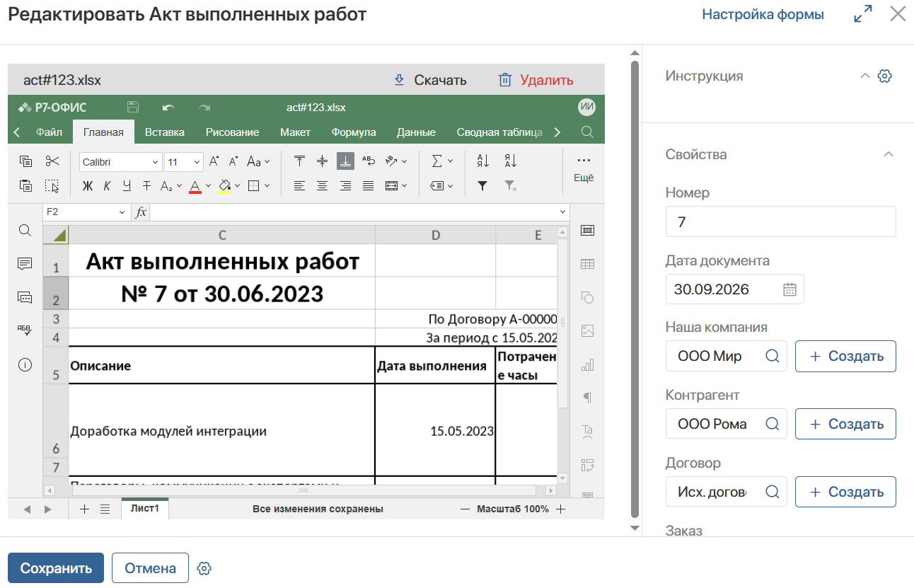Click the bold (Ж) formatting icon
The height and width of the screenshot is (588, 914).
[88, 186]
